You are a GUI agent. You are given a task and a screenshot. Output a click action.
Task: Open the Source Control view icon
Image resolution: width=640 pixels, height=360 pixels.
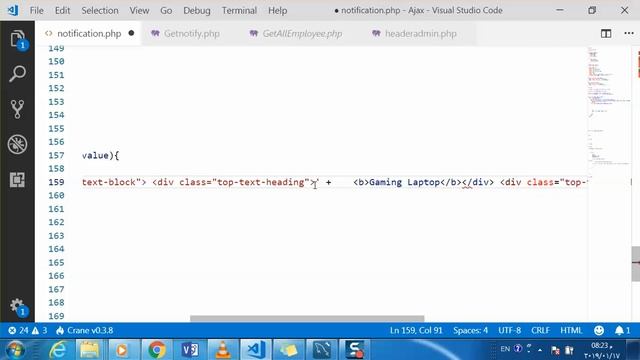point(17,109)
